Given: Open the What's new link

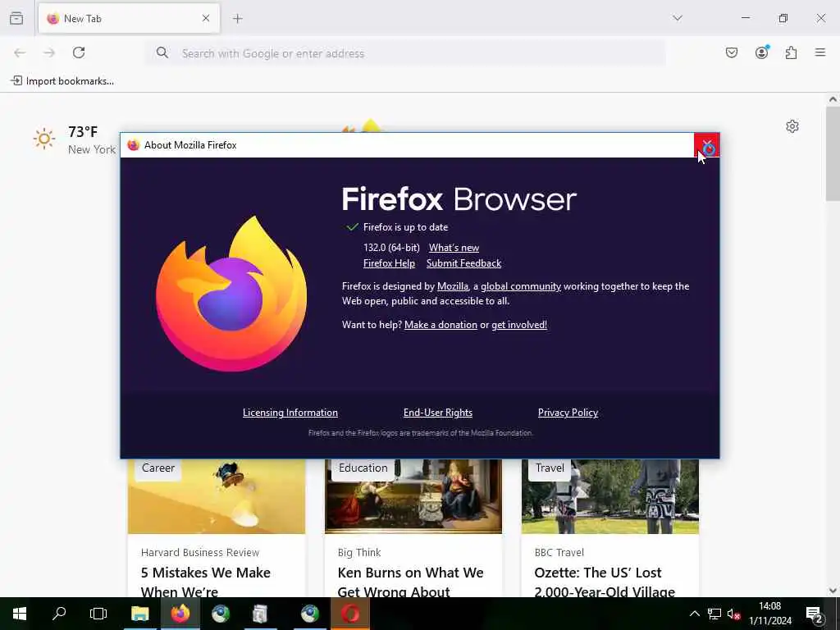Looking at the screenshot, I should (x=454, y=248).
